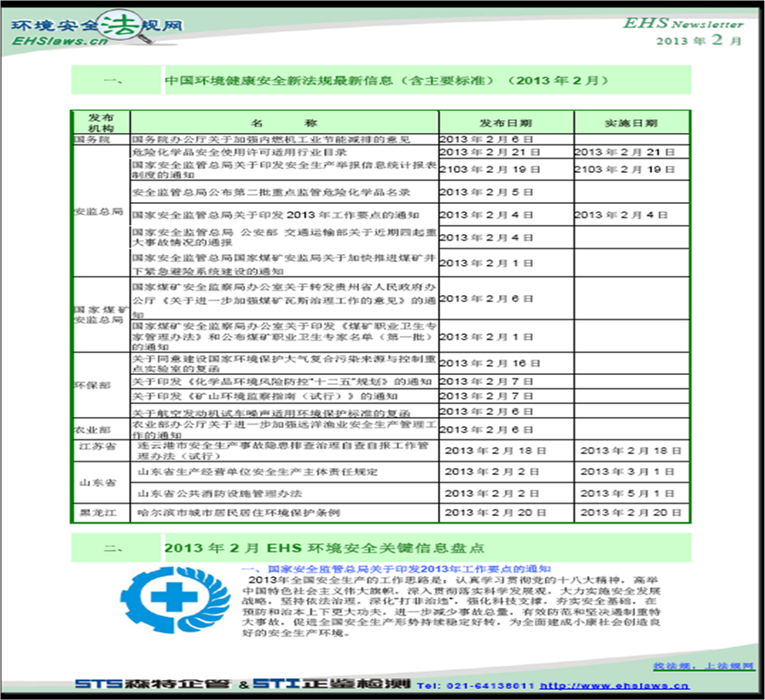Click the STI 正鉴检测 logo in footer
This screenshot has width=765, height=700.
[x=331, y=684]
